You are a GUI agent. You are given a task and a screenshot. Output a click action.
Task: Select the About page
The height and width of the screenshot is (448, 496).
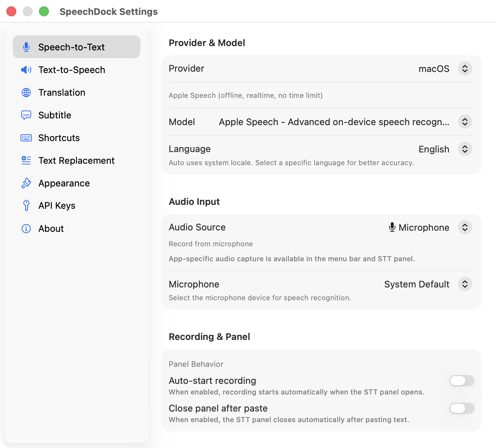click(51, 229)
